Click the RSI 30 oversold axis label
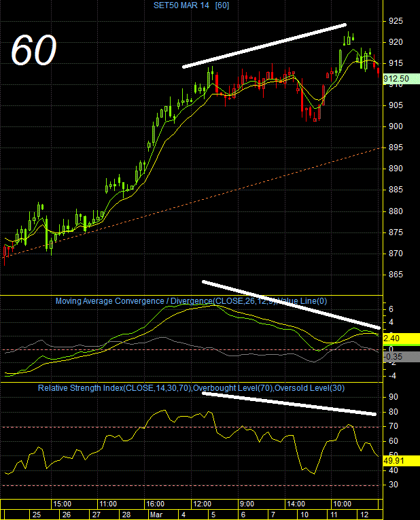The image size is (420, 520). coord(393,485)
